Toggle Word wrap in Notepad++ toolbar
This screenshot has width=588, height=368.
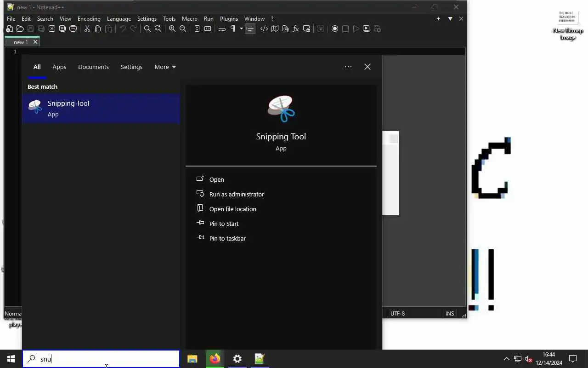(222, 29)
